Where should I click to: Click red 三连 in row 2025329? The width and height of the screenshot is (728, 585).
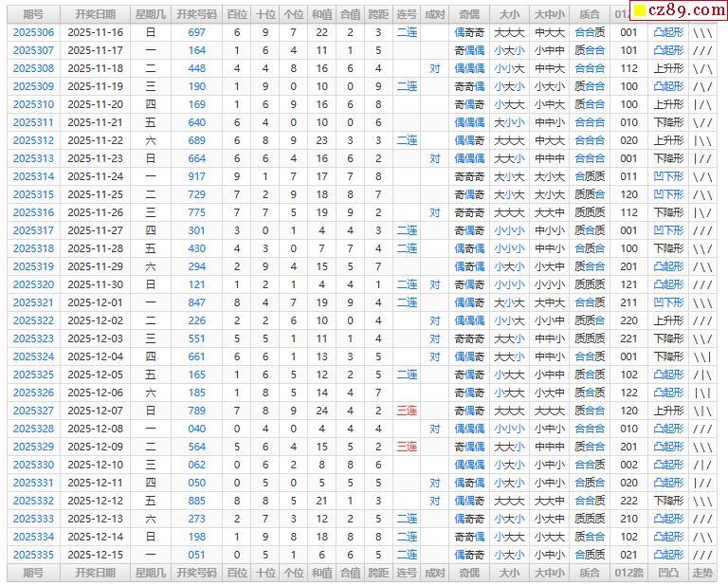(407, 447)
